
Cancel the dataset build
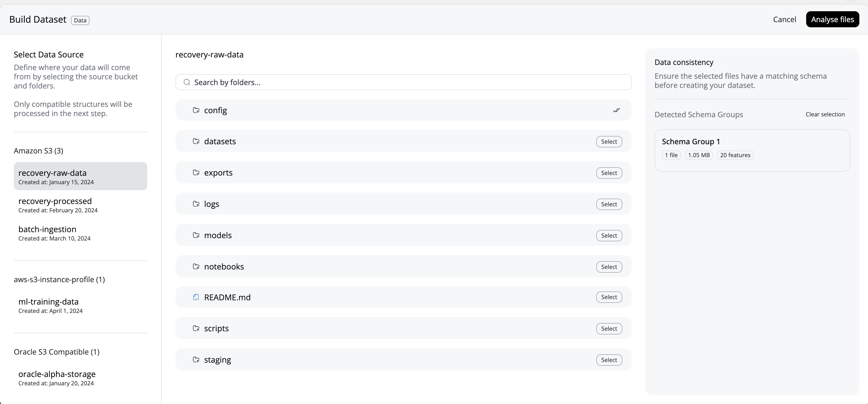[784, 19]
